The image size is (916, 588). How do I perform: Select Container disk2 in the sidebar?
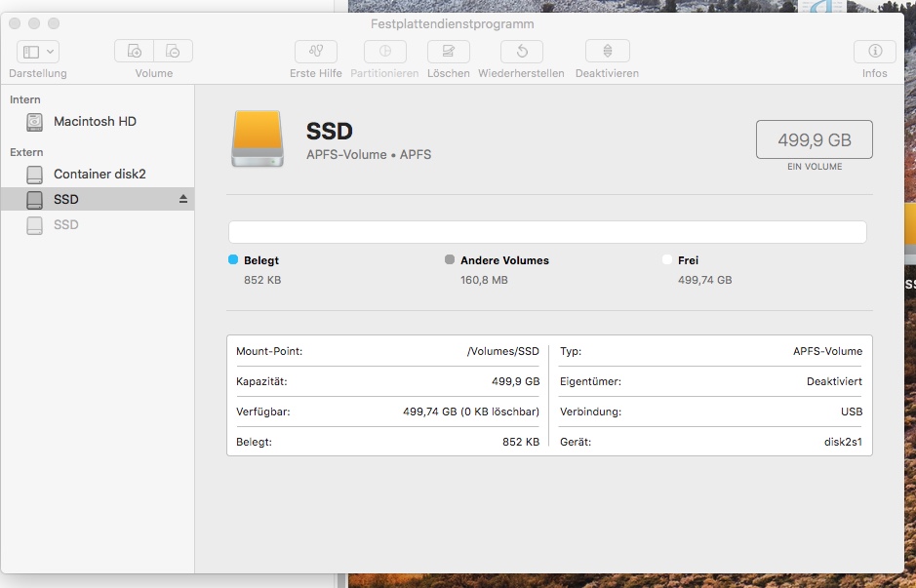click(x=100, y=175)
